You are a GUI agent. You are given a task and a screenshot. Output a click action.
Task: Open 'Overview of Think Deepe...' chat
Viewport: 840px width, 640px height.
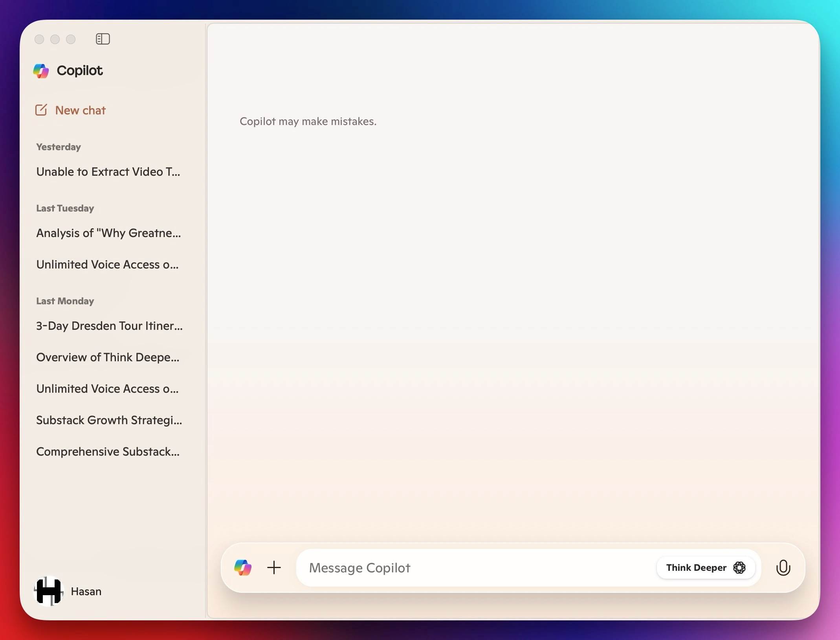pyautogui.click(x=108, y=357)
